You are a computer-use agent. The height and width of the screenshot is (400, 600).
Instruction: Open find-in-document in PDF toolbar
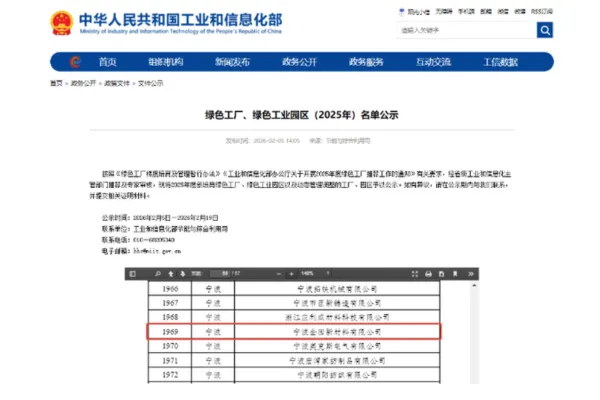(158, 274)
